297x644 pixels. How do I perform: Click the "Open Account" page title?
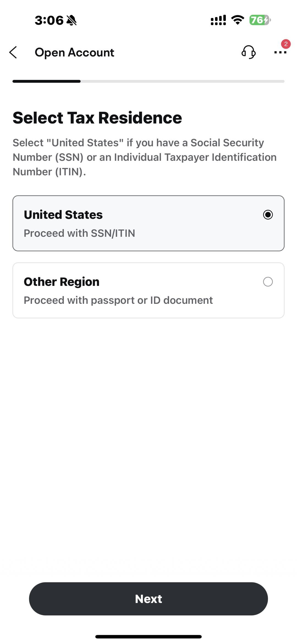(x=74, y=52)
